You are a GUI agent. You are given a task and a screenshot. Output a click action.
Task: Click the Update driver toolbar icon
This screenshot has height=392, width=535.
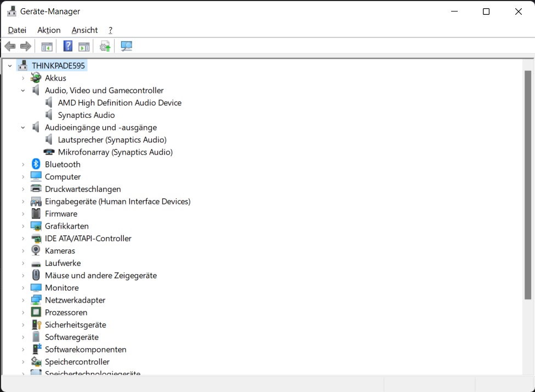105,46
